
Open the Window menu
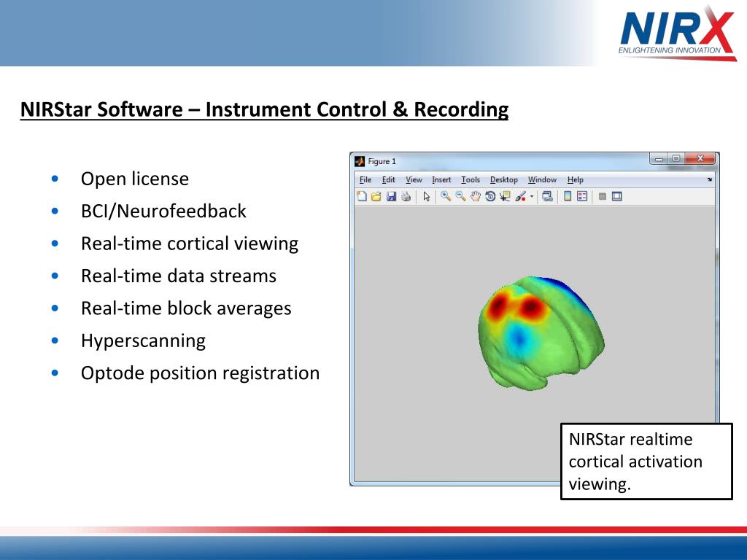click(x=542, y=179)
